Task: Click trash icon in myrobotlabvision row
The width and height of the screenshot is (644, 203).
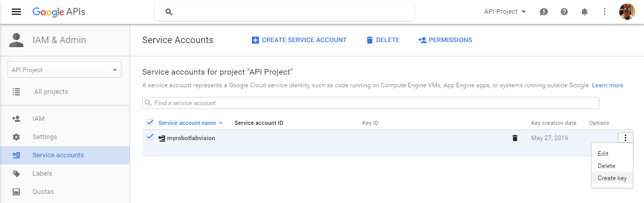Action: tap(515, 138)
